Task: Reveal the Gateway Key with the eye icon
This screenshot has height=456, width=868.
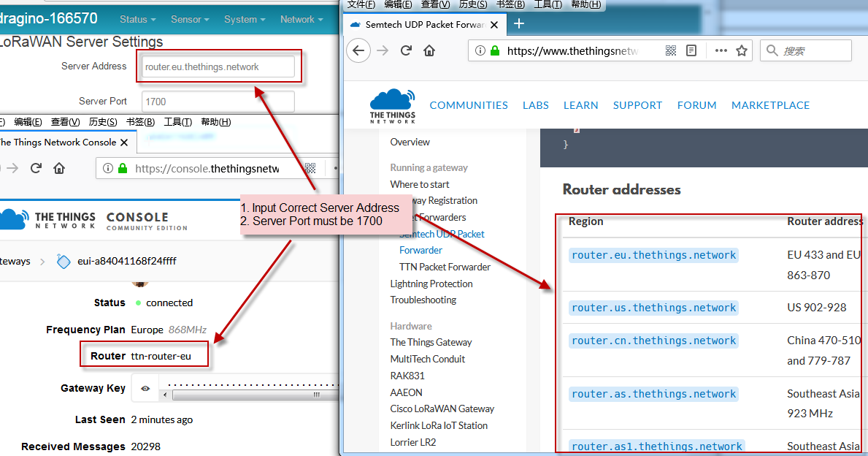Action: pos(145,388)
